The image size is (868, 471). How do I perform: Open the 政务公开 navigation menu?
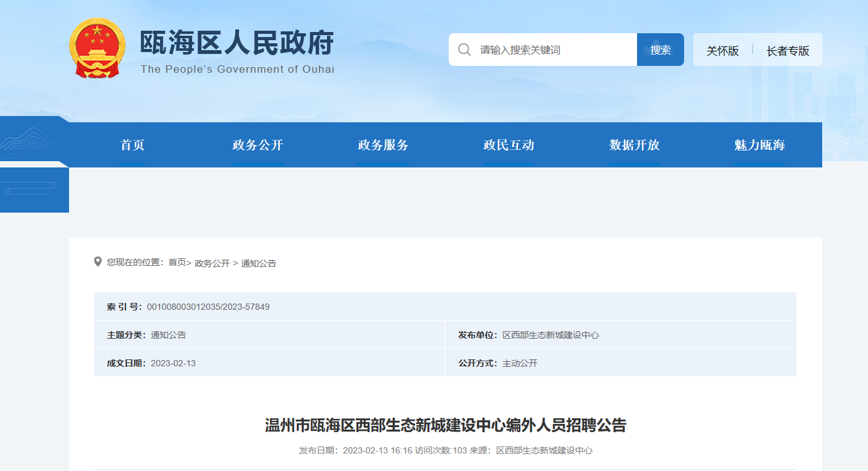[257, 145]
